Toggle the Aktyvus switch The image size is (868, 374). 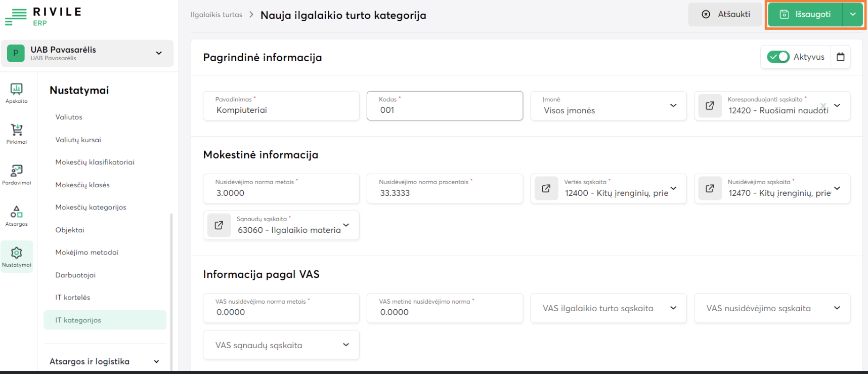click(x=778, y=57)
